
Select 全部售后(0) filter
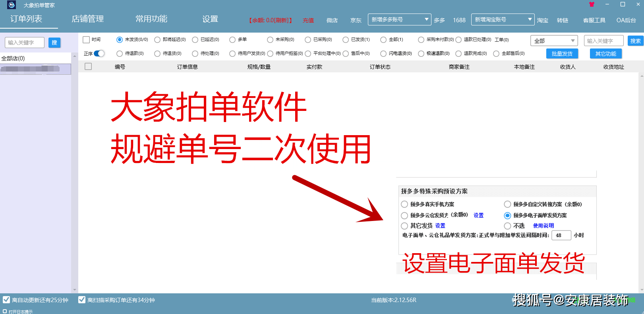pos(496,54)
